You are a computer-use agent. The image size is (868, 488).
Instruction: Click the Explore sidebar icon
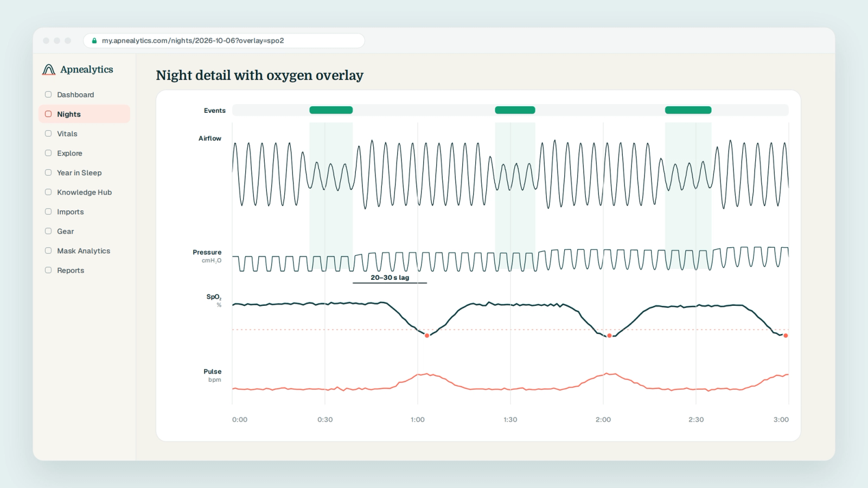(x=48, y=153)
